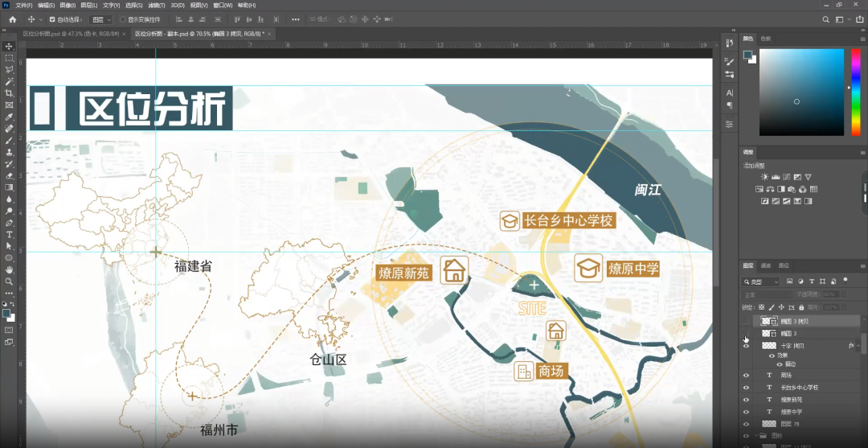Open the Adjustments panel menu
This screenshot has height=448, width=868.
coord(862,153)
